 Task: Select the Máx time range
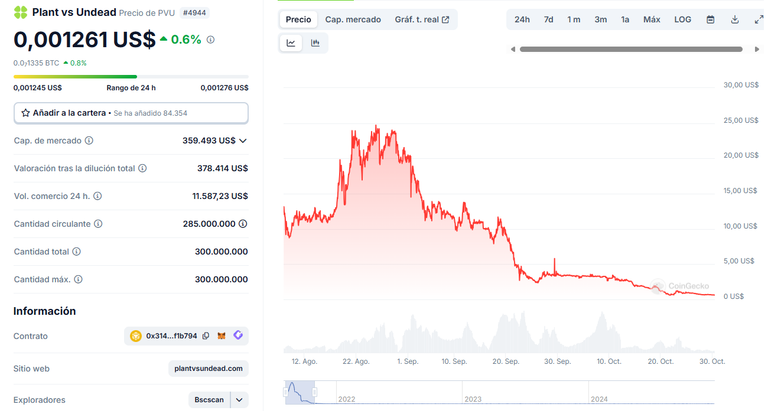pyautogui.click(x=651, y=20)
